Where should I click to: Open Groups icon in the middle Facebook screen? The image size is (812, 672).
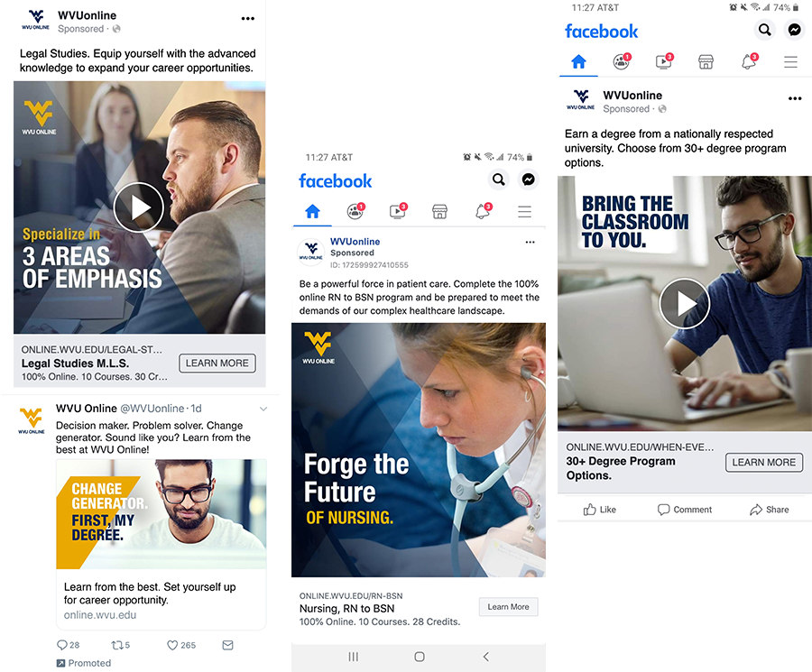click(x=355, y=211)
